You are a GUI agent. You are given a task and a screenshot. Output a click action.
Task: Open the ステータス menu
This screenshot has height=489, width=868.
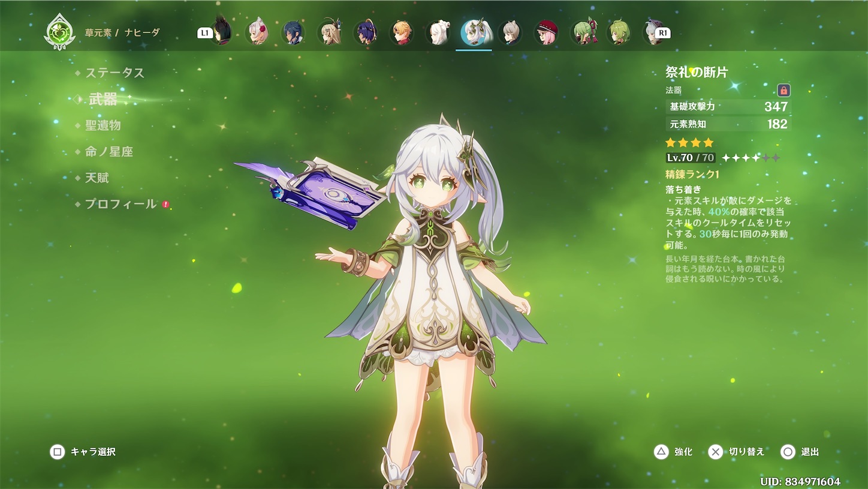click(114, 73)
